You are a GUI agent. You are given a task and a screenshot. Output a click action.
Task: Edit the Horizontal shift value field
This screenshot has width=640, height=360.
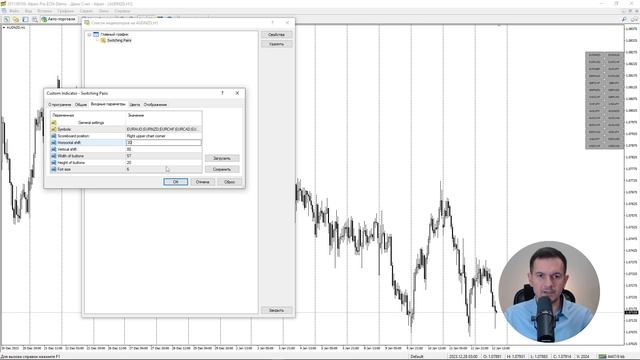click(164, 142)
